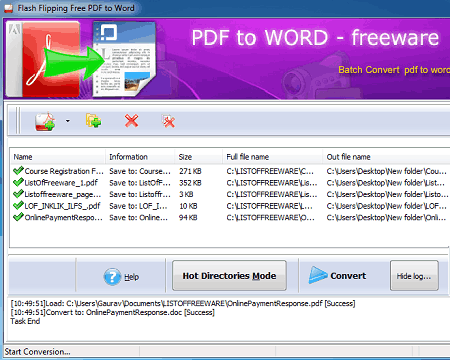The width and height of the screenshot is (450, 360).
Task: Click 'Start Conversion...' status bar text
Action: [x=37, y=352]
